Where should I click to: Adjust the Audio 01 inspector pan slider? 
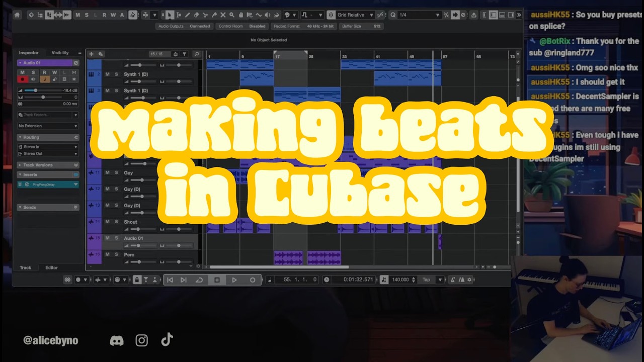(42, 97)
